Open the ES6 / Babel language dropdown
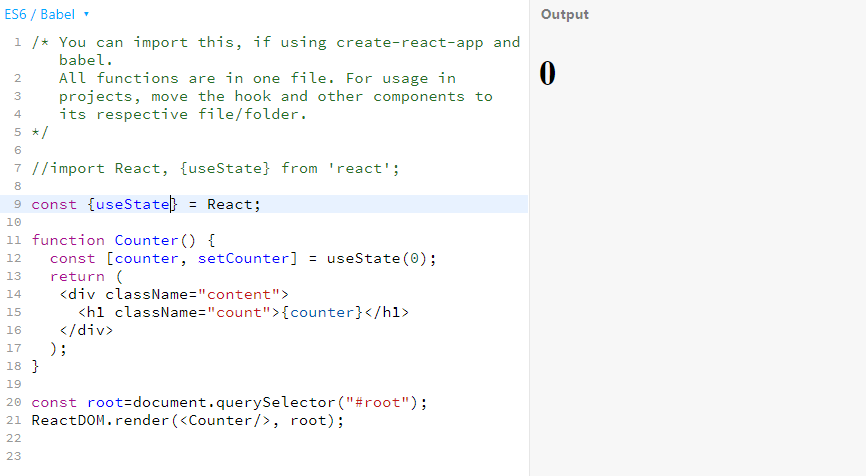Viewport: 866px width, 476px height. click(46, 14)
